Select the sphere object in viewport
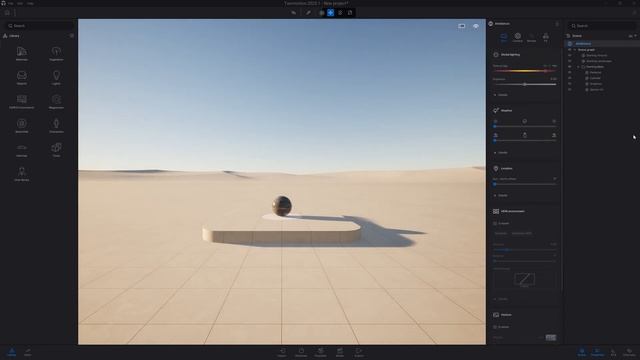 (x=282, y=206)
